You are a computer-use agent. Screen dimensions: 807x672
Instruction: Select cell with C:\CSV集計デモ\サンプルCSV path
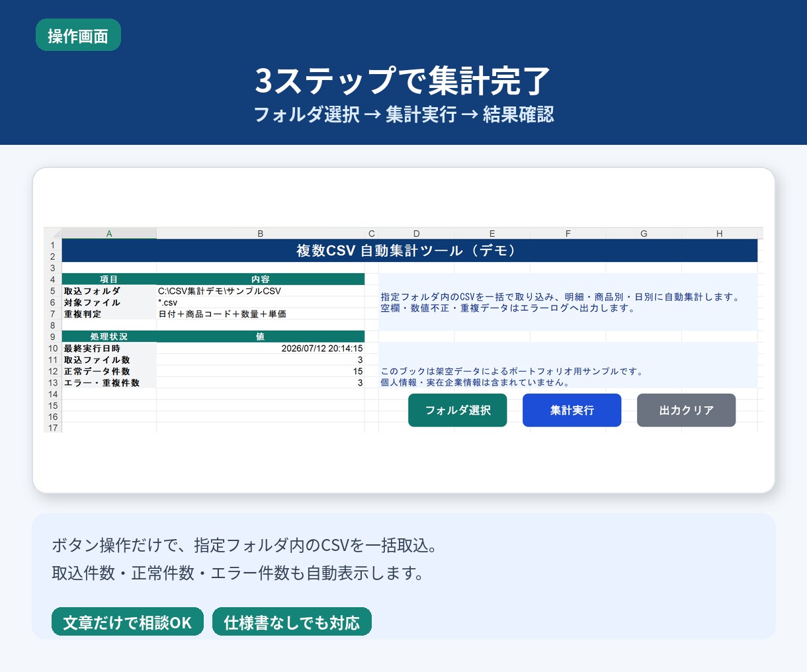(x=261, y=291)
